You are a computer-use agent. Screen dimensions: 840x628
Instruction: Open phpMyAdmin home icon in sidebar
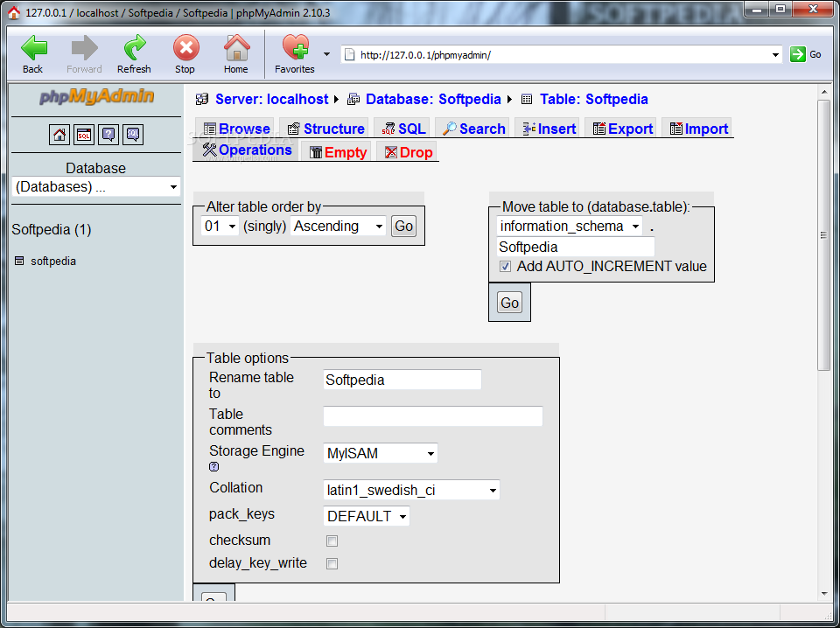(x=59, y=135)
